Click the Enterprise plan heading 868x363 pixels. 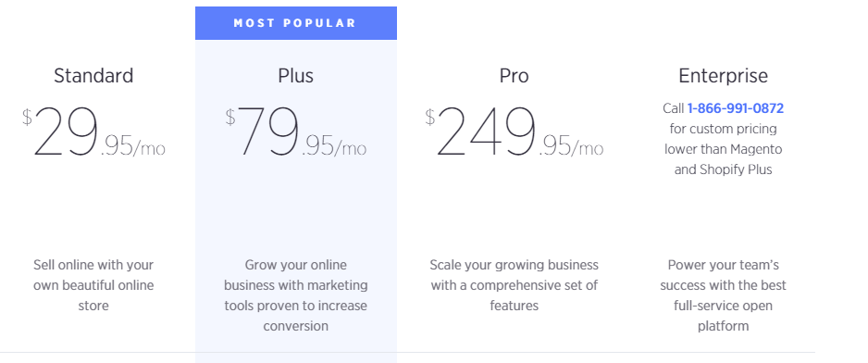point(723,75)
